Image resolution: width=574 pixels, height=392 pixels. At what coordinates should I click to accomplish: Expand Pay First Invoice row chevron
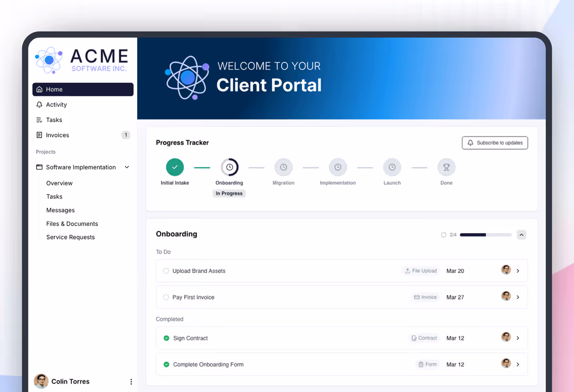pyautogui.click(x=518, y=297)
